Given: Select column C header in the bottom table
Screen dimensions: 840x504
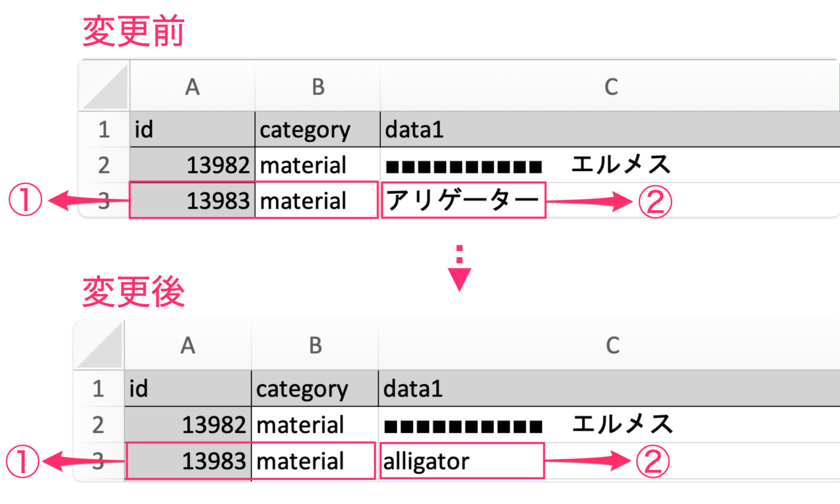Looking at the screenshot, I should (x=609, y=346).
